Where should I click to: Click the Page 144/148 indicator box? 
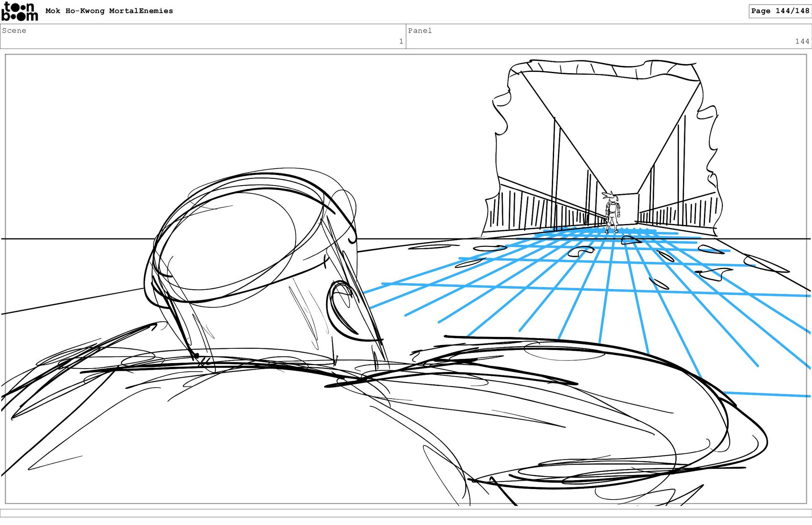tap(779, 11)
